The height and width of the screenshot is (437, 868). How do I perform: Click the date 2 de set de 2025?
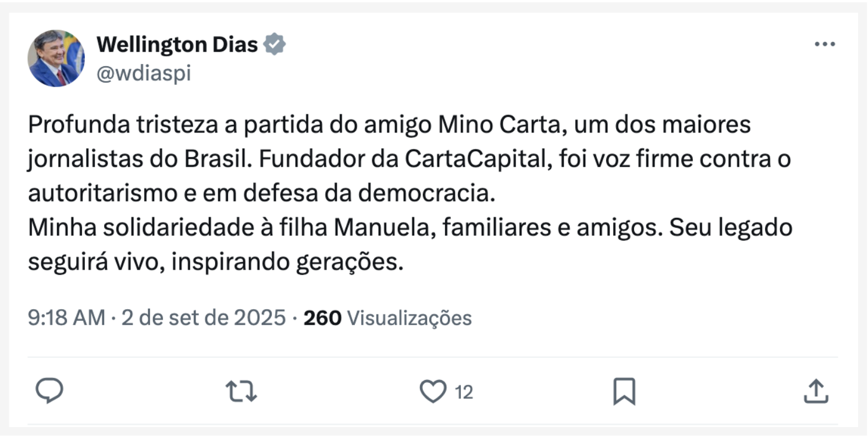click(204, 318)
